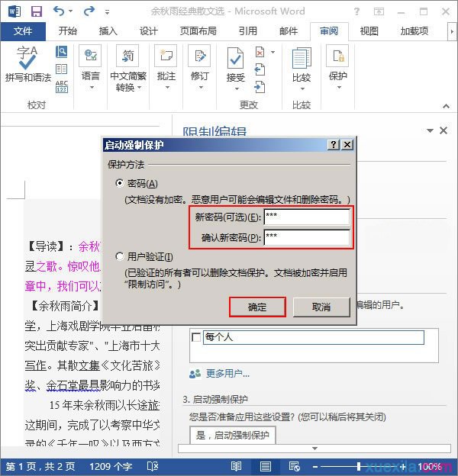Click the reject change icon
The image size is (458, 476).
click(260, 52)
